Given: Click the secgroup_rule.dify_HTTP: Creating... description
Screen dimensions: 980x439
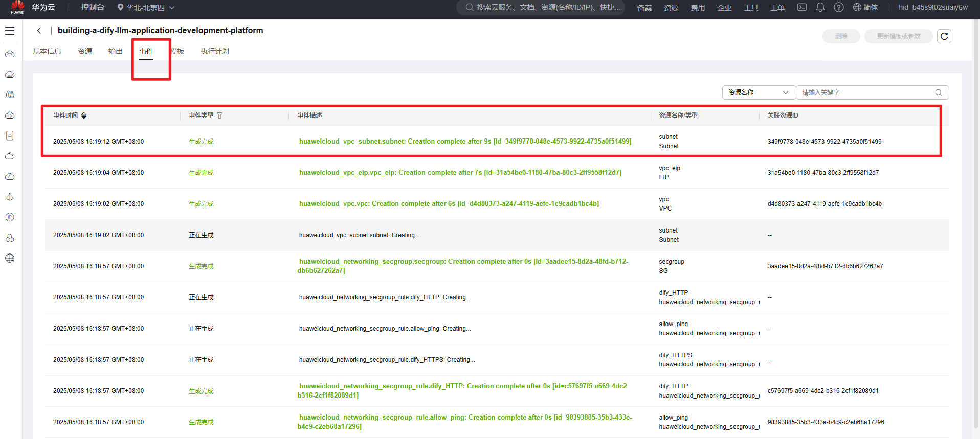Looking at the screenshot, I should click(385, 297).
